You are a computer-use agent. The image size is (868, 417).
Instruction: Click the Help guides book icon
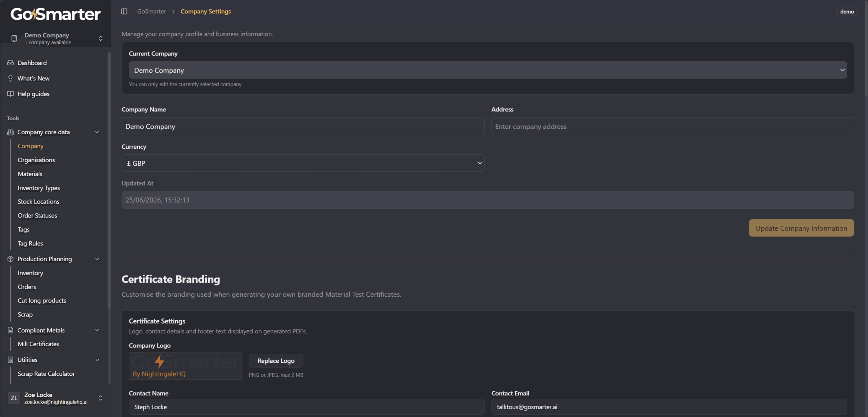coord(11,94)
